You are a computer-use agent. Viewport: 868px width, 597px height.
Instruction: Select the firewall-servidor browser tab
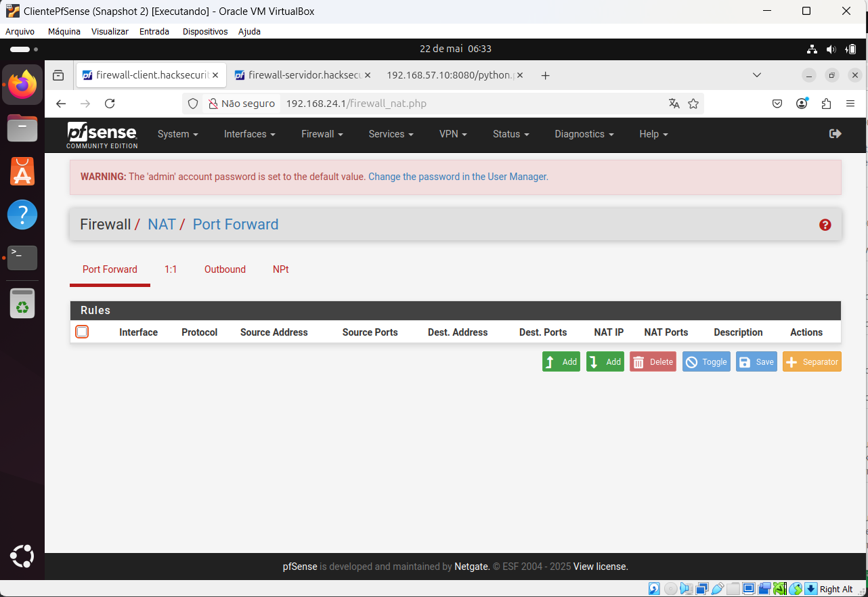(x=302, y=75)
